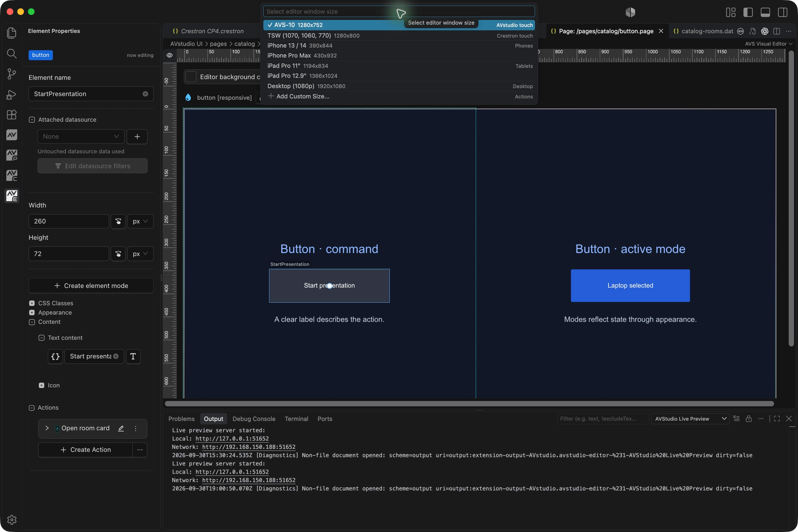Click the split editor icon in tab bar

[776, 31]
